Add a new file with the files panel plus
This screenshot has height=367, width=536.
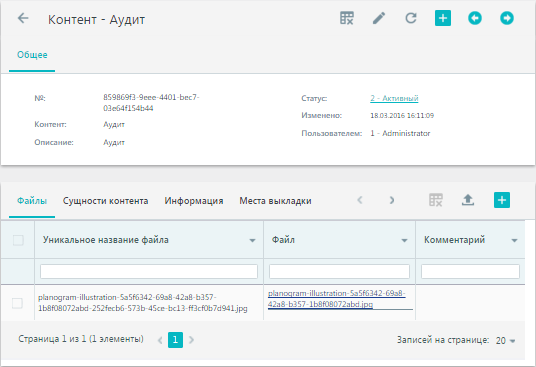(502, 200)
